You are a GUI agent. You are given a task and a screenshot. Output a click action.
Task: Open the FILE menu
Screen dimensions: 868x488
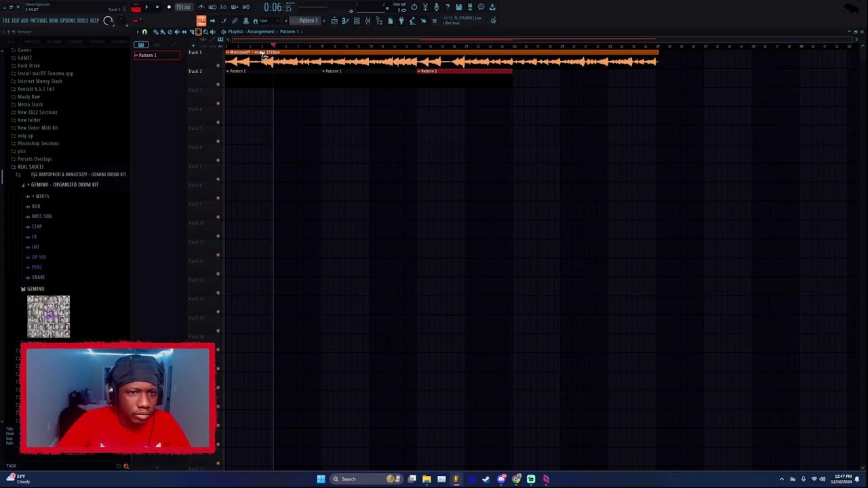pyautogui.click(x=6, y=21)
